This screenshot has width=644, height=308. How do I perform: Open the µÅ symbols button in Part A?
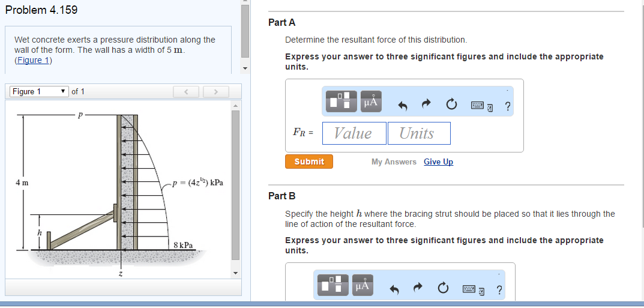(371, 101)
